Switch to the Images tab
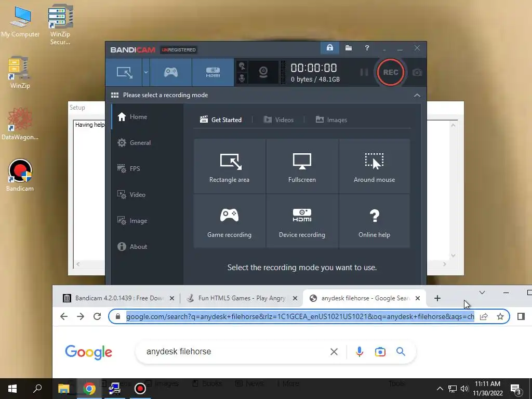 (x=331, y=120)
